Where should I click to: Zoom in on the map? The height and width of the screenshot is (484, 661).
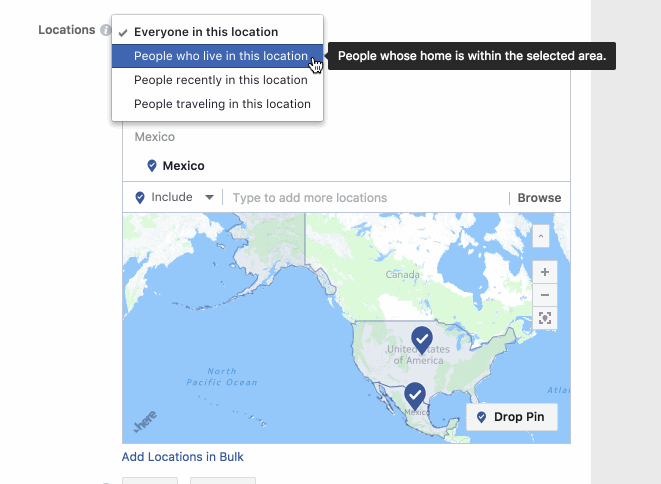coord(544,272)
